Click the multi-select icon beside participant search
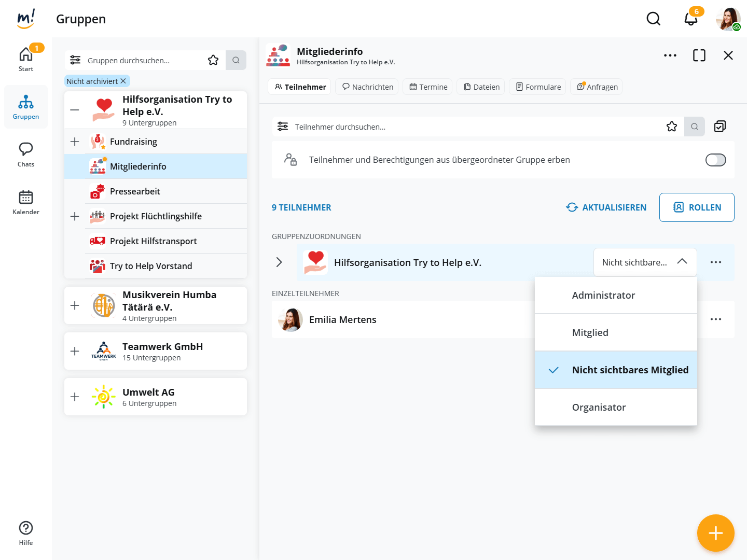747x560 pixels. (720, 127)
